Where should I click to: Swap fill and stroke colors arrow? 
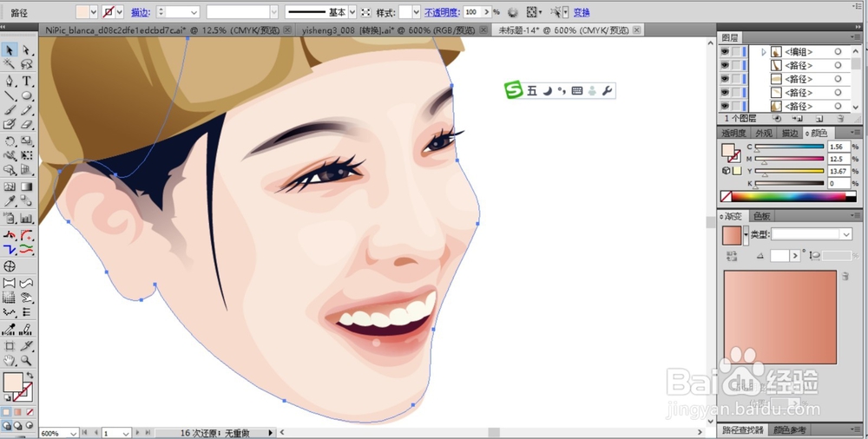[x=30, y=376]
